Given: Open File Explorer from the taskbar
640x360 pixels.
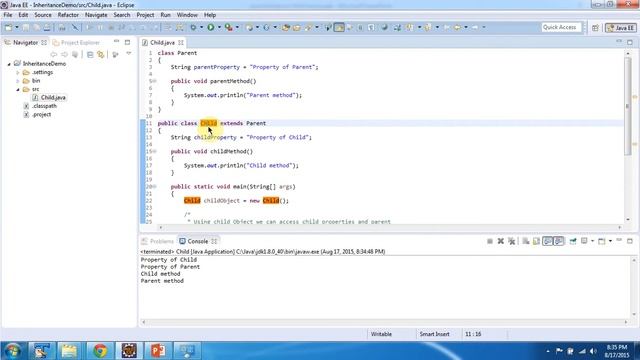Looking at the screenshot, I should pos(69,351).
